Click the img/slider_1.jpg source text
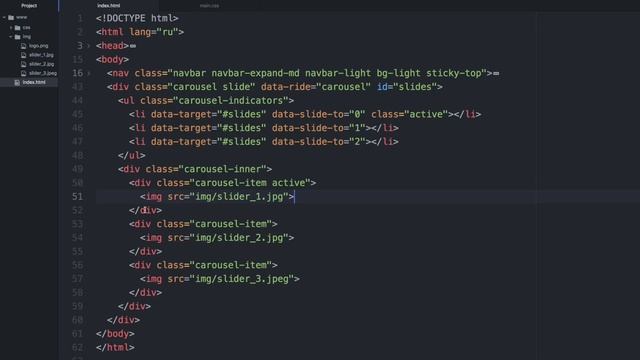The width and height of the screenshot is (640, 360). pyautogui.click(x=239, y=197)
